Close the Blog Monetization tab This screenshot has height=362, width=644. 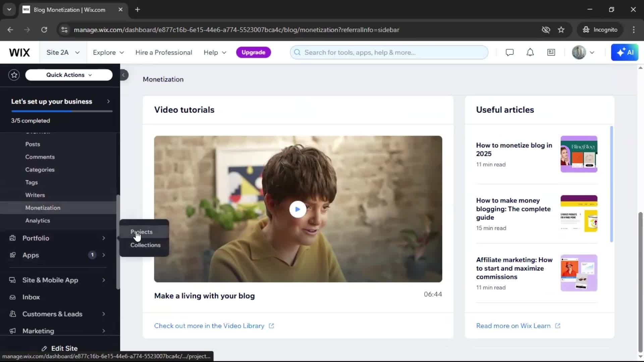pyautogui.click(x=120, y=9)
